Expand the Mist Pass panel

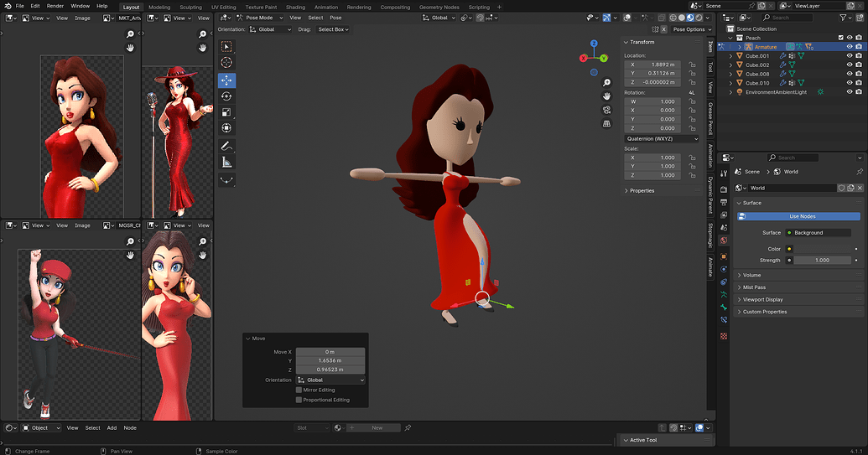click(x=753, y=287)
